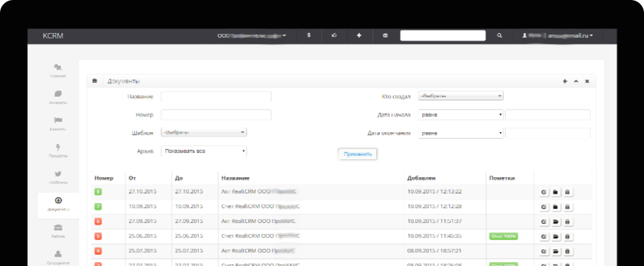Open the briefcase section in sidebar
This screenshot has height=266, width=644.
58,230
